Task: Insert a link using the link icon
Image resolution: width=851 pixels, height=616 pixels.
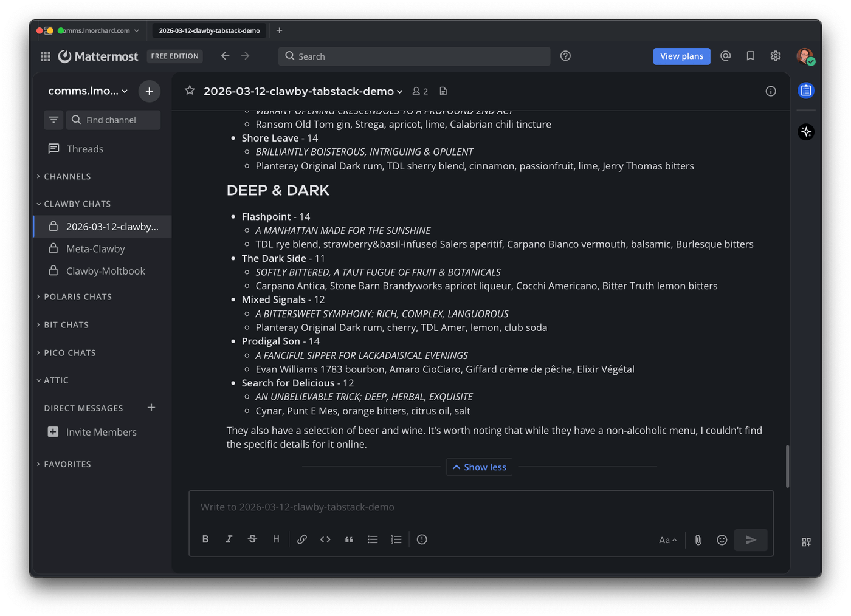Action: (x=302, y=539)
